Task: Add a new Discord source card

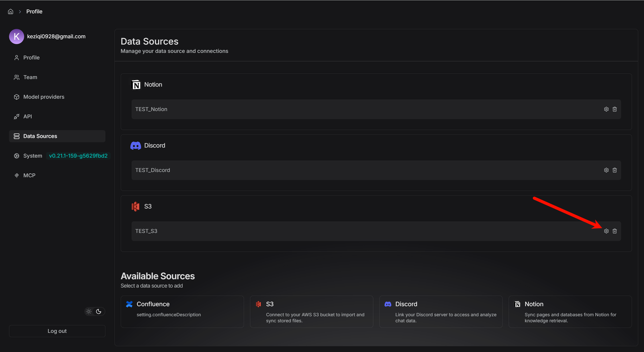Action: 440,311
